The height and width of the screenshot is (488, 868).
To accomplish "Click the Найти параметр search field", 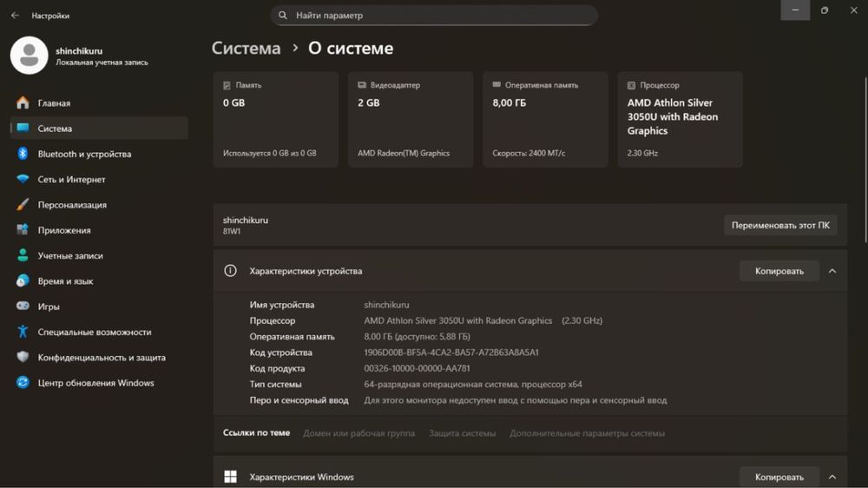I will pyautogui.click(x=434, y=16).
